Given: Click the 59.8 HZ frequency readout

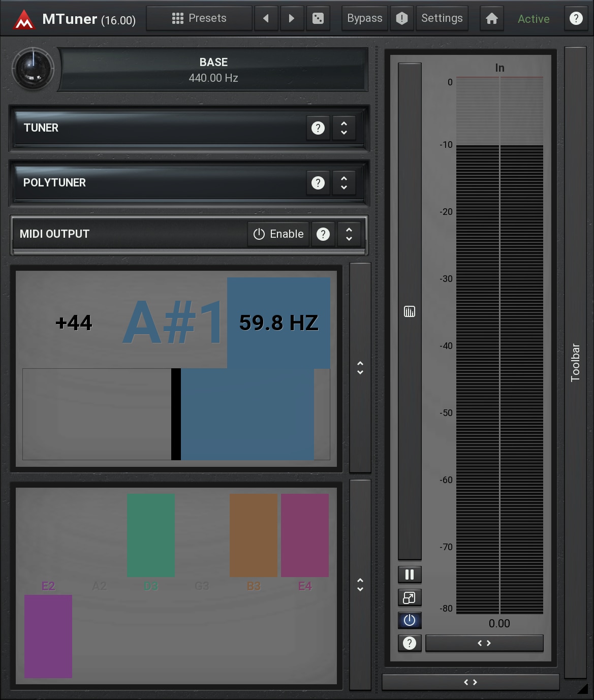Looking at the screenshot, I should click(279, 323).
